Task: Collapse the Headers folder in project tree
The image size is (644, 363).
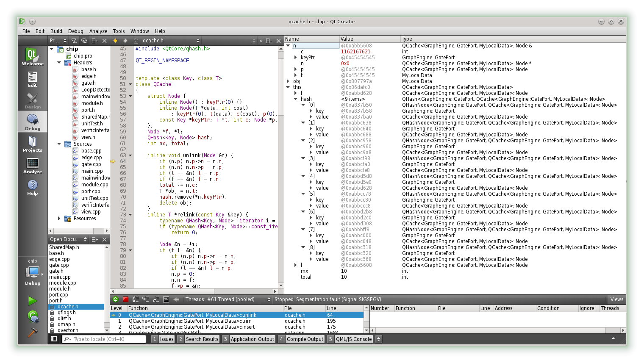Action: tap(59, 63)
